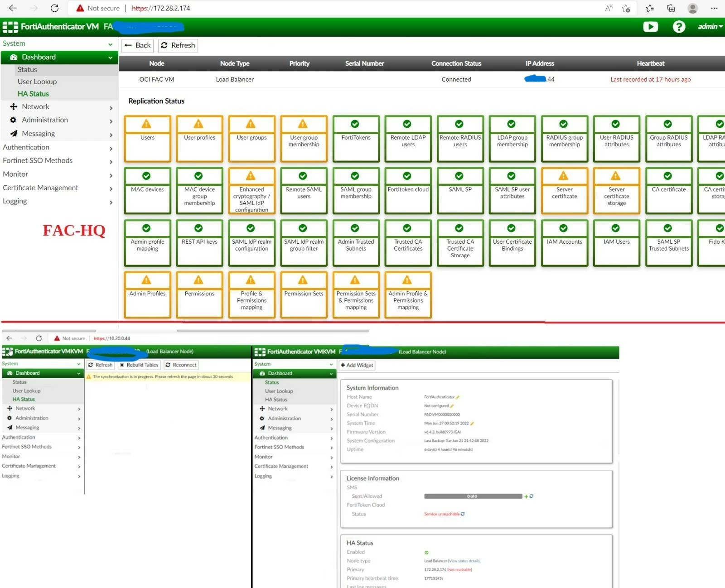
Task: Open User Lookup in bottom-right window sidebar
Action: click(x=279, y=391)
